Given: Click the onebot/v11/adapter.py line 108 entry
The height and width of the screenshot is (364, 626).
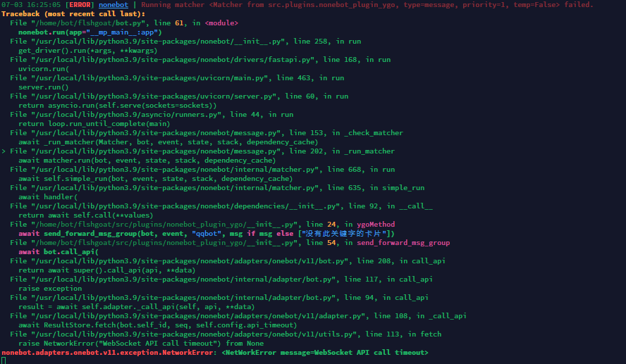Looking at the screenshot, I should point(238,317).
